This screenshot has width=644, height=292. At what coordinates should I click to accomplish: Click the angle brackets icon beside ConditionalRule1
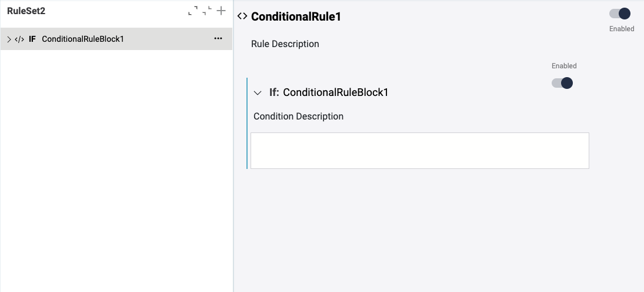tap(242, 16)
